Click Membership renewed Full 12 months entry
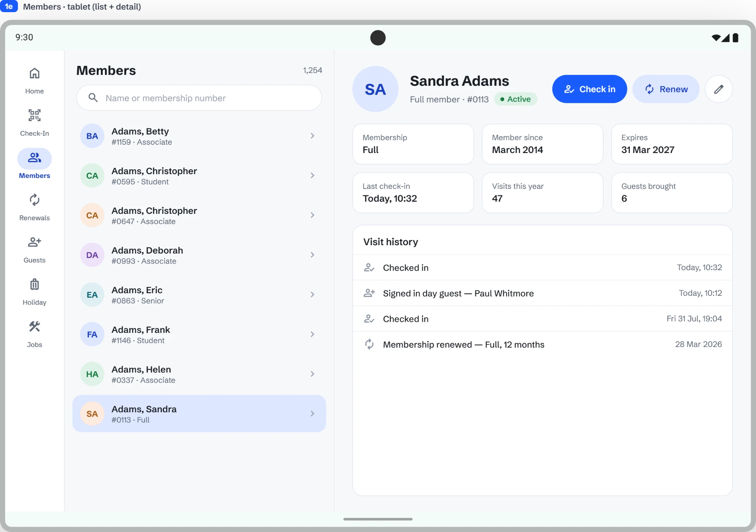The image size is (756, 532). (542, 345)
